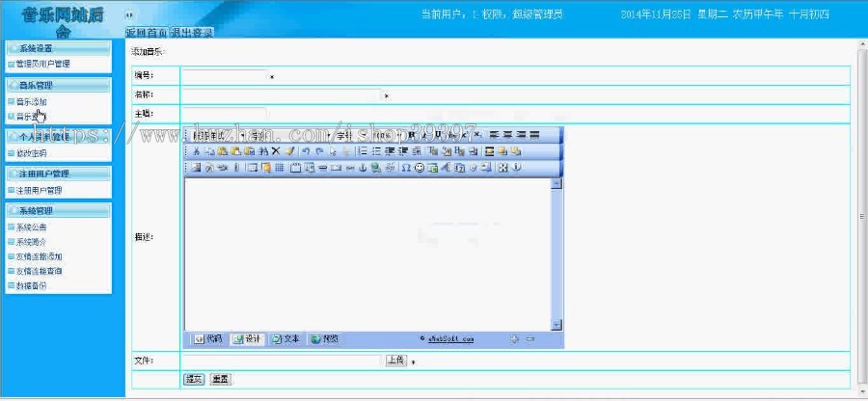Insert an image, first icon third toolbar row

(195, 168)
